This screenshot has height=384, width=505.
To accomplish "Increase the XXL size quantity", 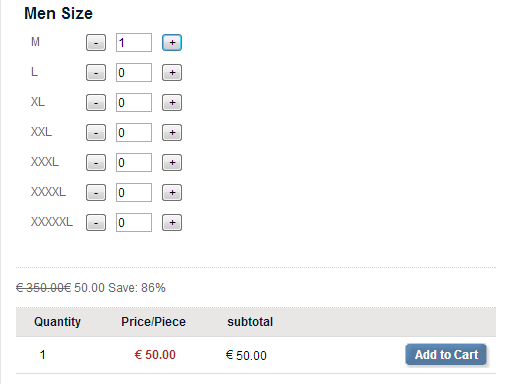I will pos(172,133).
